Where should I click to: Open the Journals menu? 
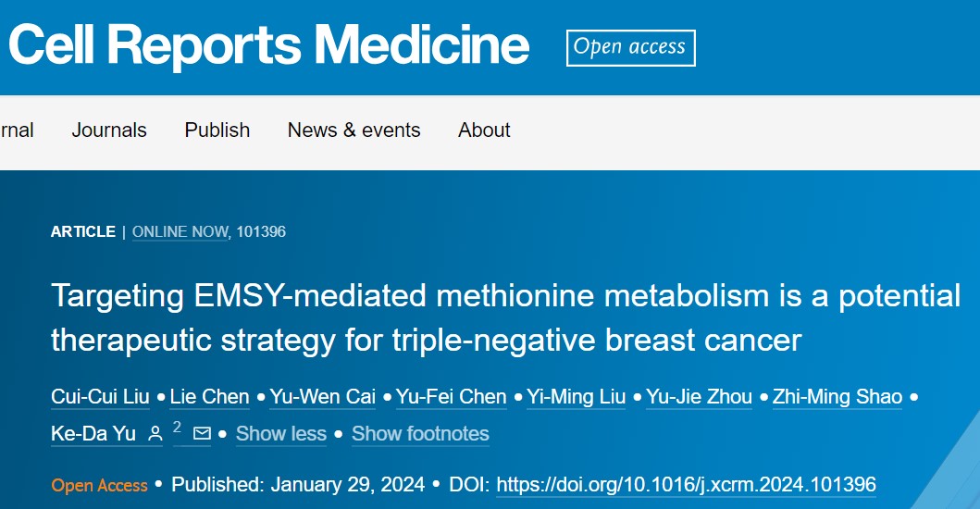tap(109, 130)
